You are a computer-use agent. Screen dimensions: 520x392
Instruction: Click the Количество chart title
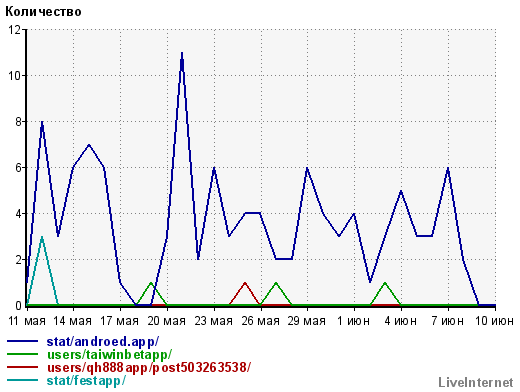43,12
